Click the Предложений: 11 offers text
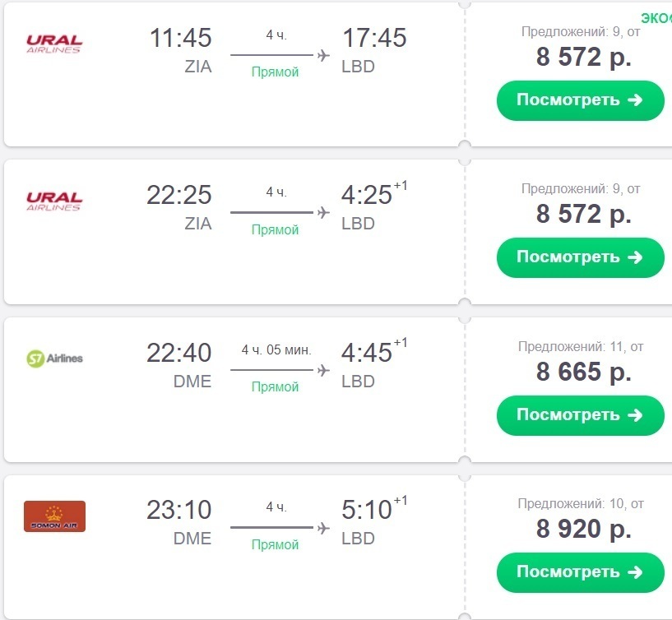The width and height of the screenshot is (672, 620). click(x=581, y=346)
